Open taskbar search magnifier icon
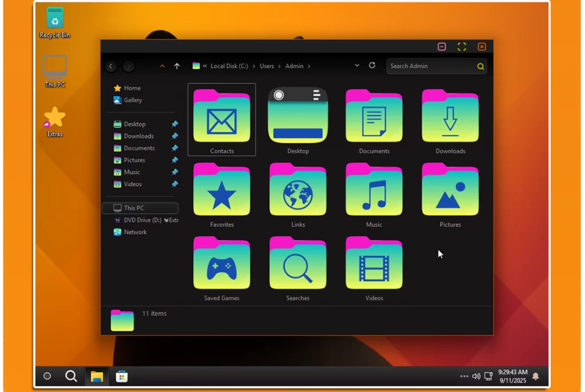Viewport: 585px width, 392px height. point(71,376)
